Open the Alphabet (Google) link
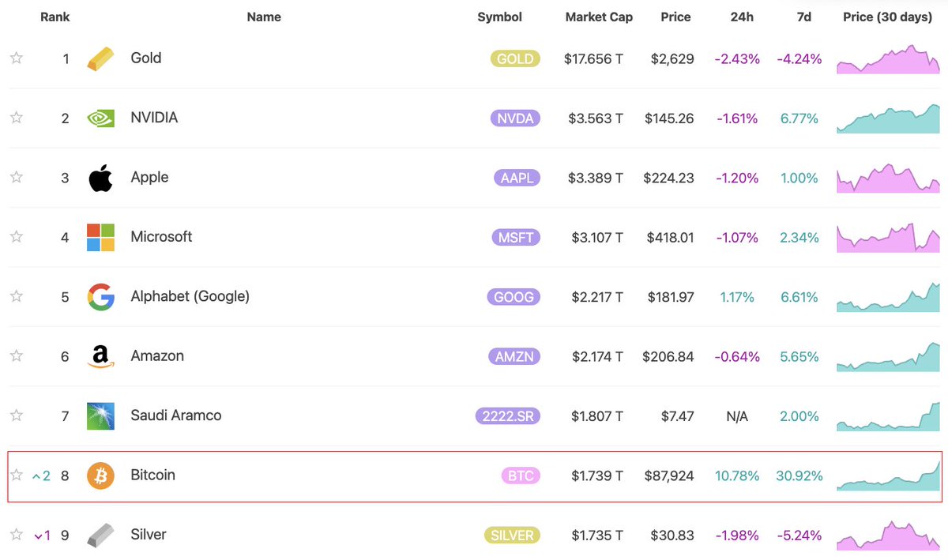 point(190,296)
